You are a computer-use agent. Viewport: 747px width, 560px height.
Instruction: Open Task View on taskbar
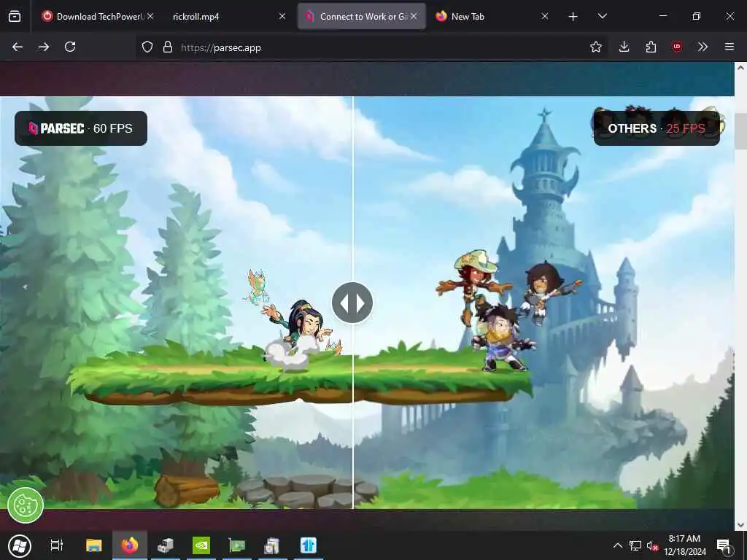tap(57, 545)
